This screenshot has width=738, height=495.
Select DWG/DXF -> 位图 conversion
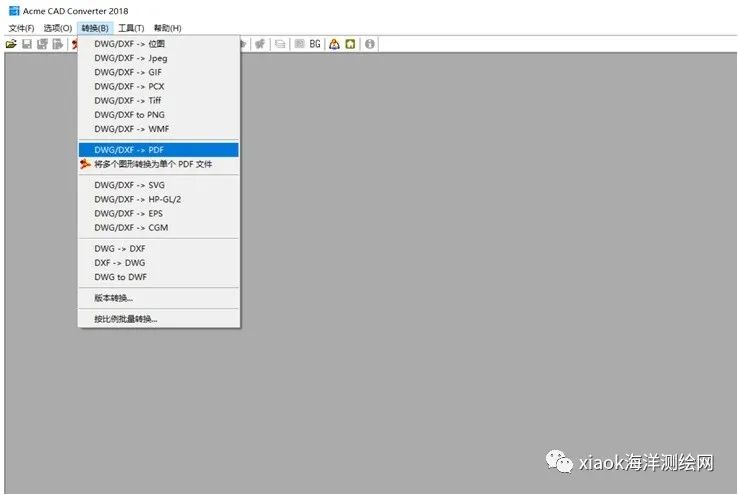pos(159,44)
